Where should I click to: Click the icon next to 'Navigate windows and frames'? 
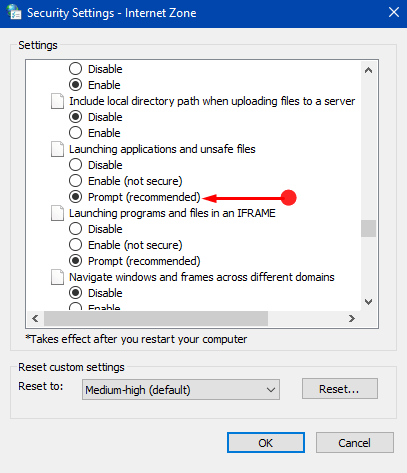[57, 277]
